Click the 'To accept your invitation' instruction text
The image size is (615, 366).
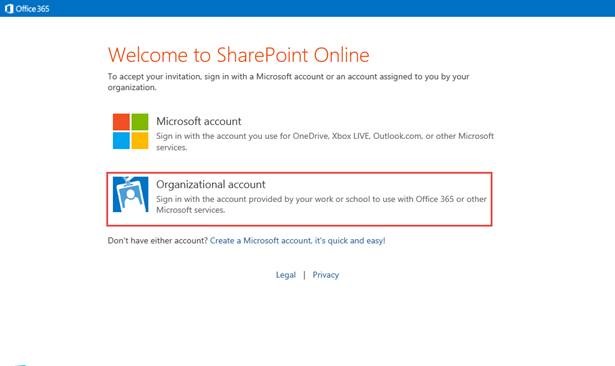tap(288, 82)
